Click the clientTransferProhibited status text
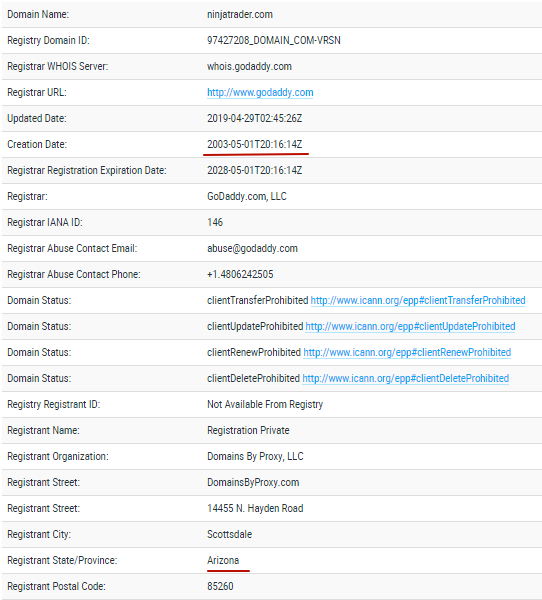 pyautogui.click(x=257, y=300)
